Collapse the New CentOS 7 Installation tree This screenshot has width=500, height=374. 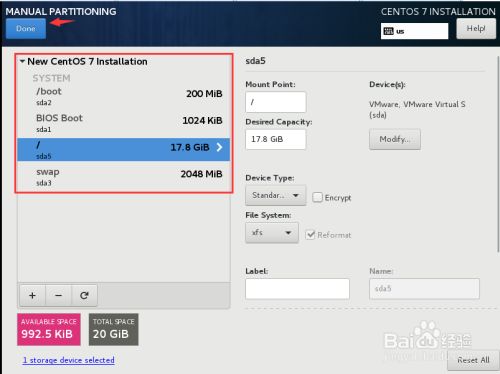[x=22, y=61]
